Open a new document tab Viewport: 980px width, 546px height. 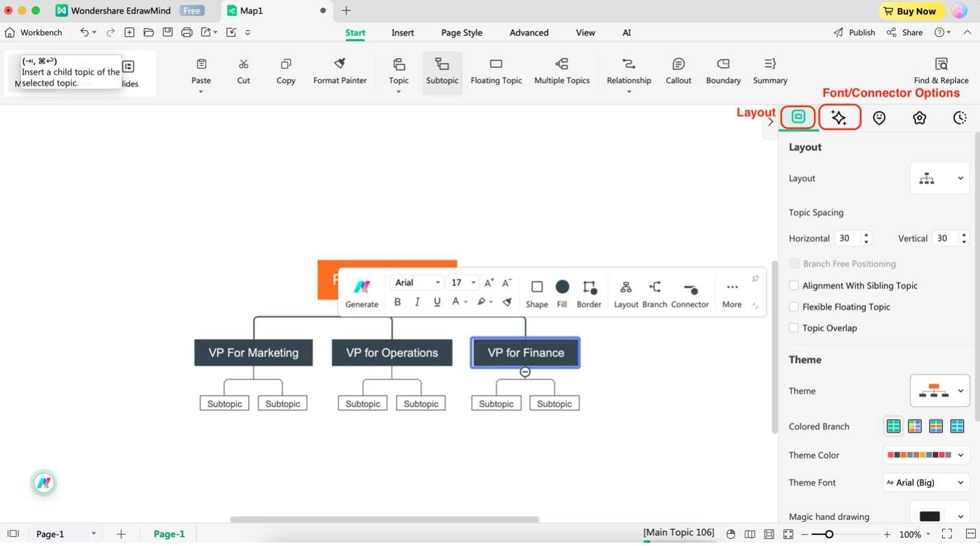point(346,10)
